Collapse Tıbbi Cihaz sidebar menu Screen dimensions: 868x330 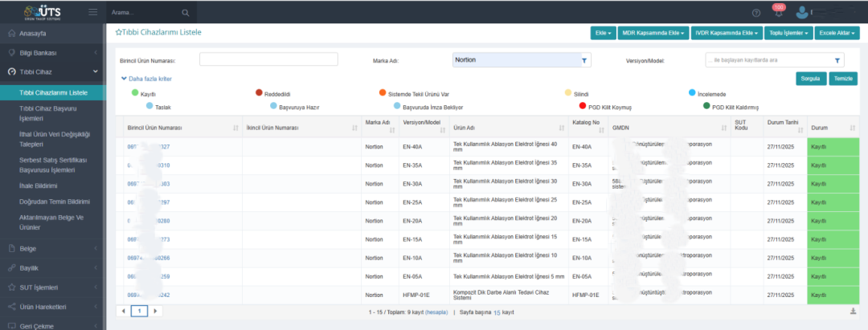coord(52,71)
